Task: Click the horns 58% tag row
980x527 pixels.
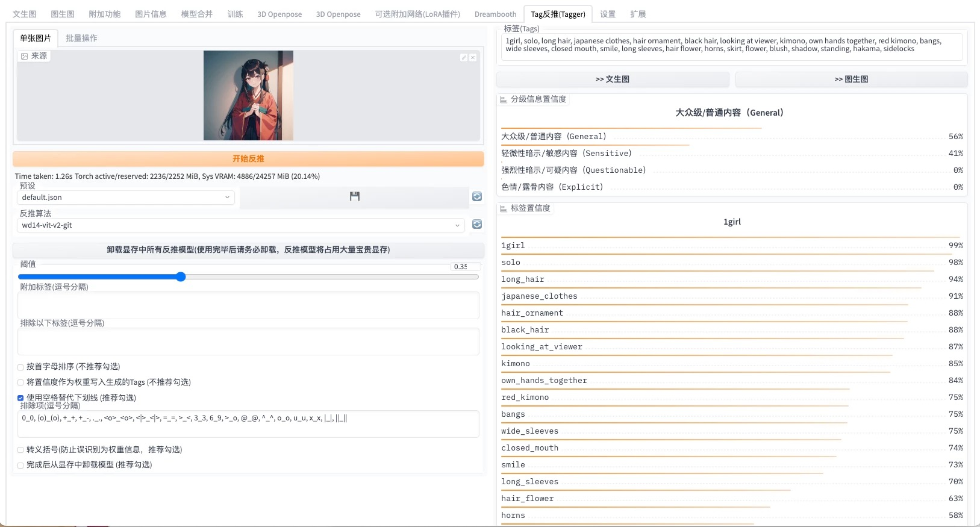Action: pyautogui.click(x=732, y=516)
